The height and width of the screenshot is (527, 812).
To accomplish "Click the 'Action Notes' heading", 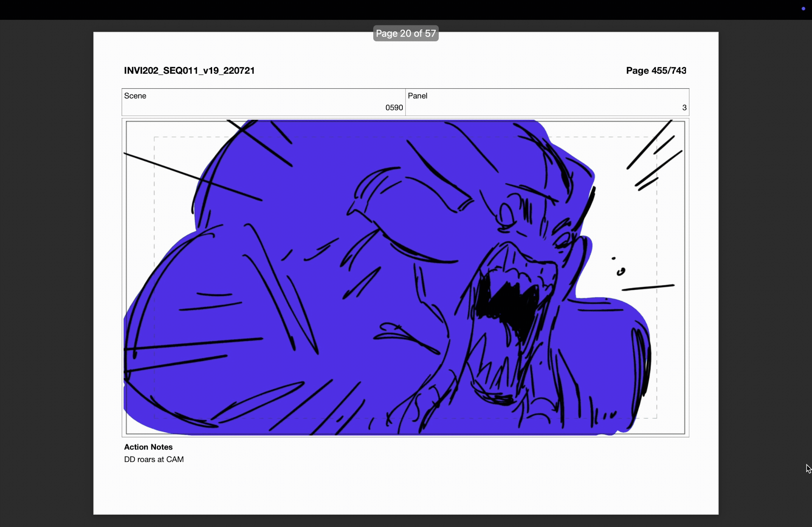I will point(148,447).
